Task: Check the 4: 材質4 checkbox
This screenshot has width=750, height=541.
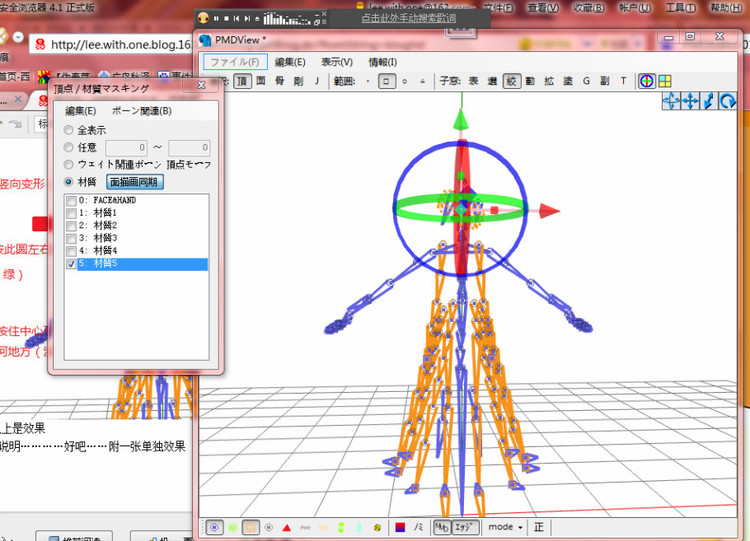Action: point(71,251)
